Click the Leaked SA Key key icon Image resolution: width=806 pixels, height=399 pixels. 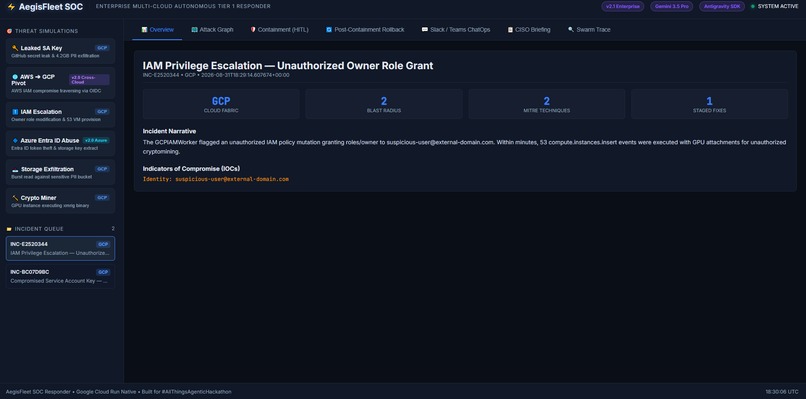(x=15, y=48)
